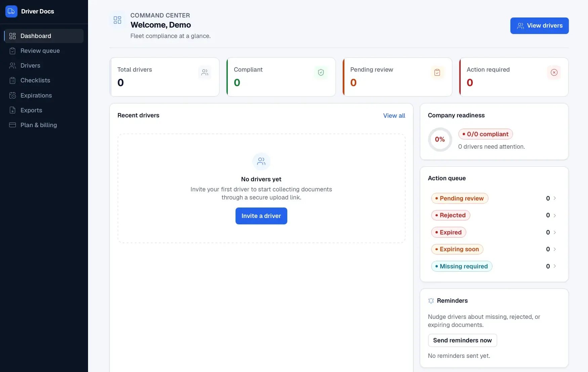
Task: Click the Dashboard grid icon in sidebar
Action: pos(12,36)
